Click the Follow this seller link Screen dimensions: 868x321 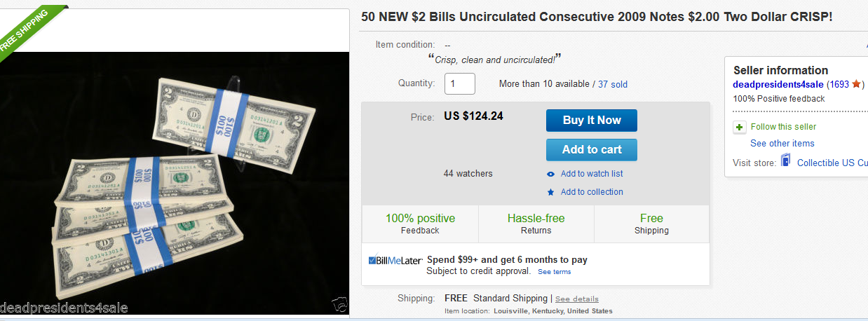783,127
